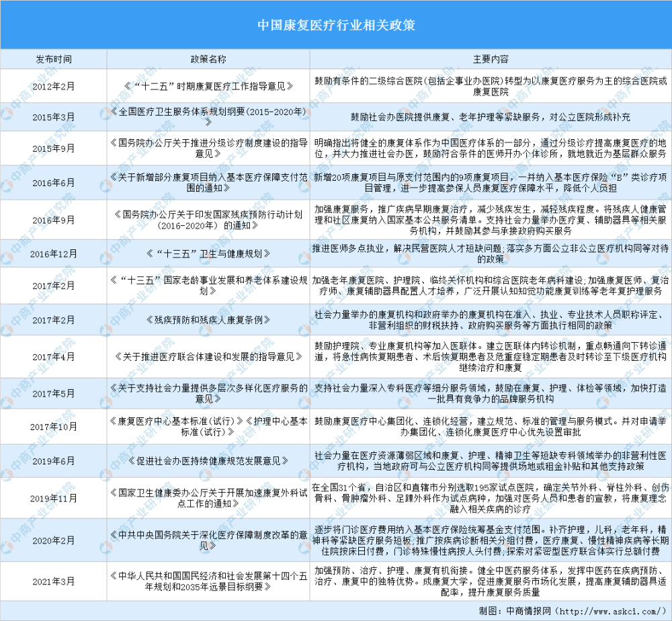
Task: Click policy 《全国医疗卫生服务体系规划纲要(2015-2020年)》
Action: (208, 117)
